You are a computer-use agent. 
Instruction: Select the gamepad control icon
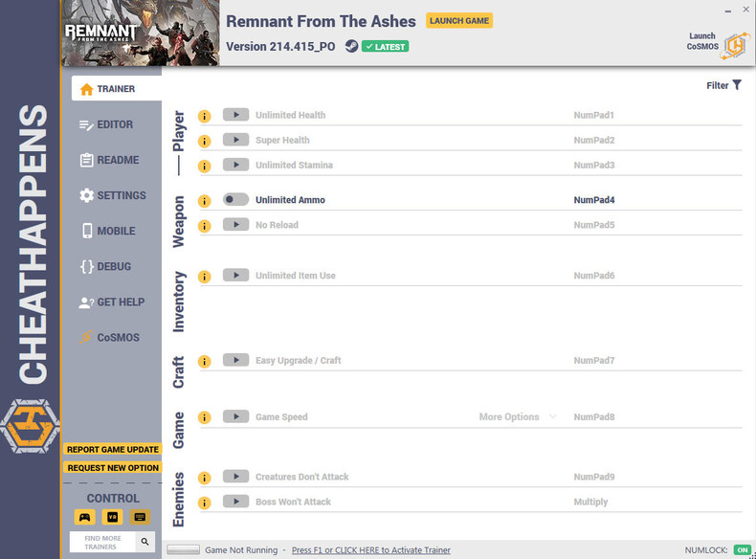coord(85,517)
